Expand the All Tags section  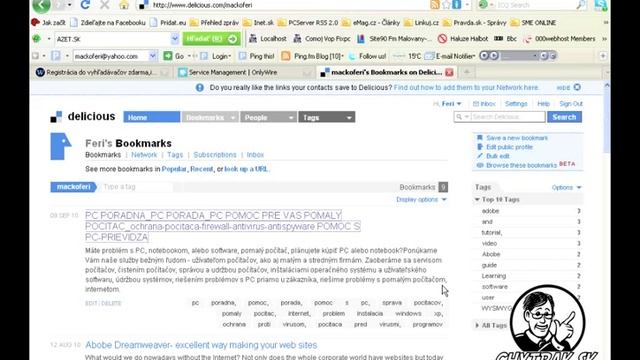point(477,325)
